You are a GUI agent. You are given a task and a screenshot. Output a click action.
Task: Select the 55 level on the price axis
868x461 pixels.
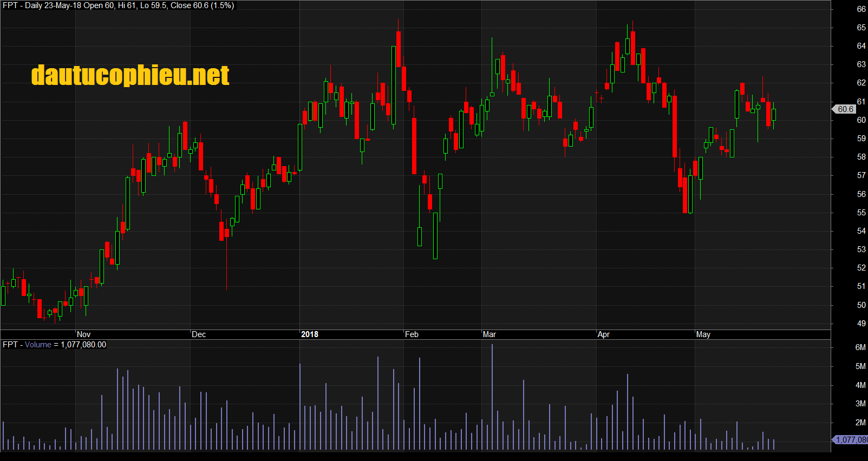[861, 213]
